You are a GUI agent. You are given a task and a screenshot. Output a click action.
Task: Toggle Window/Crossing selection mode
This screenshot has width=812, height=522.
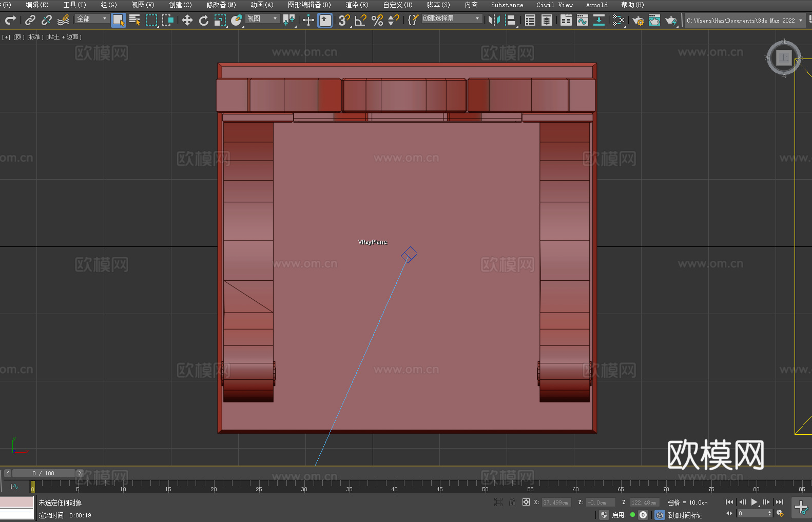pos(168,20)
